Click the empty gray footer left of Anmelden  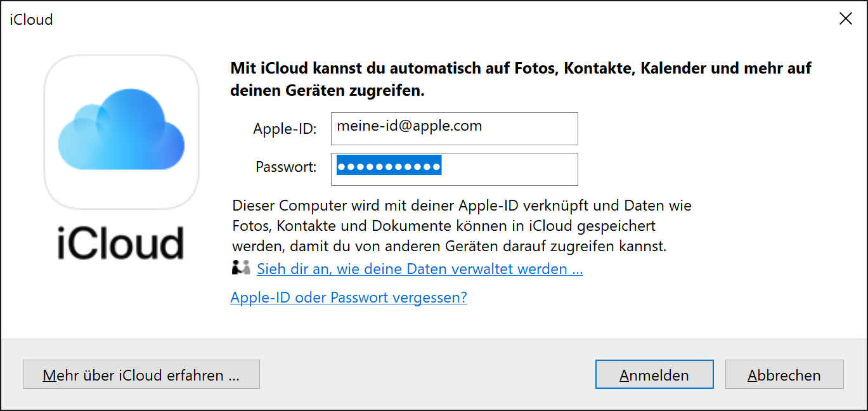pos(425,374)
